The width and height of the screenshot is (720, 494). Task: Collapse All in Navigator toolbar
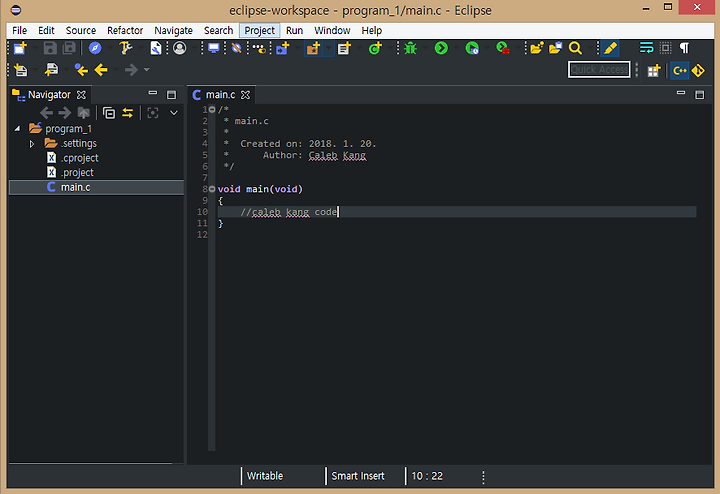coord(109,112)
